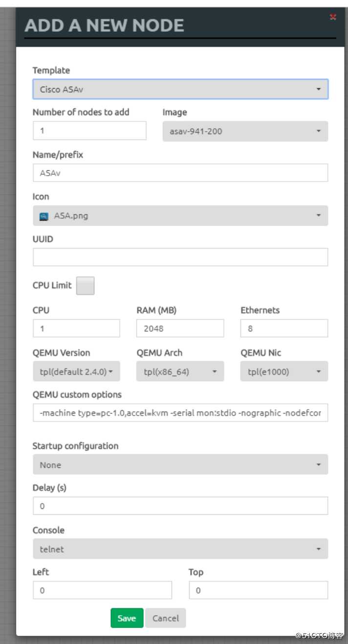Click the Name/prefix field containing ASAv
This screenshot has width=348, height=644.
pos(180,173)
